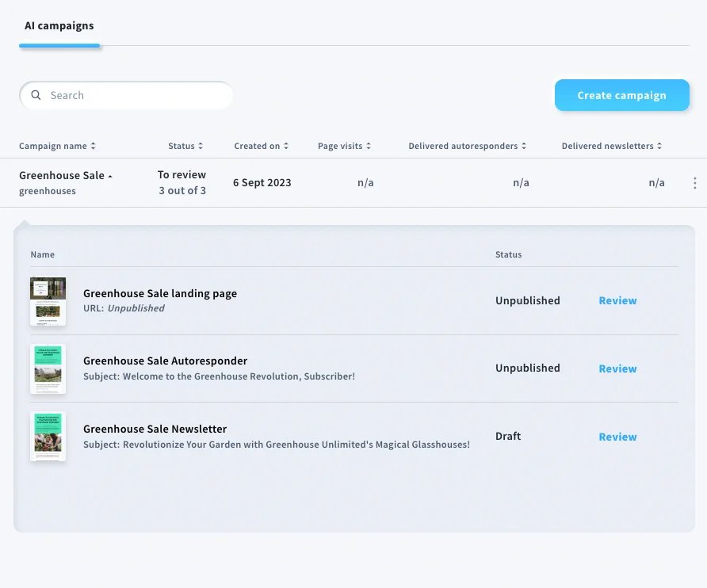Sort by Status column arrows

[x=201, y=146]
